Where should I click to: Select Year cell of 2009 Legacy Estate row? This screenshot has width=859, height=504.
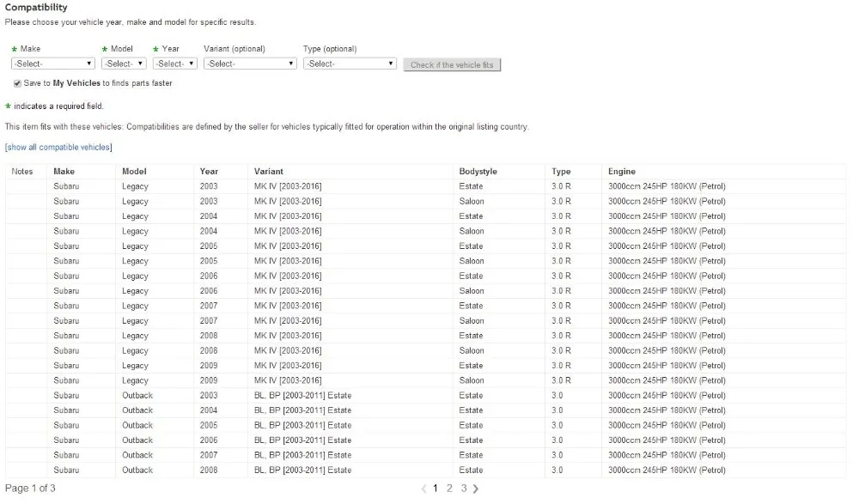209,366
